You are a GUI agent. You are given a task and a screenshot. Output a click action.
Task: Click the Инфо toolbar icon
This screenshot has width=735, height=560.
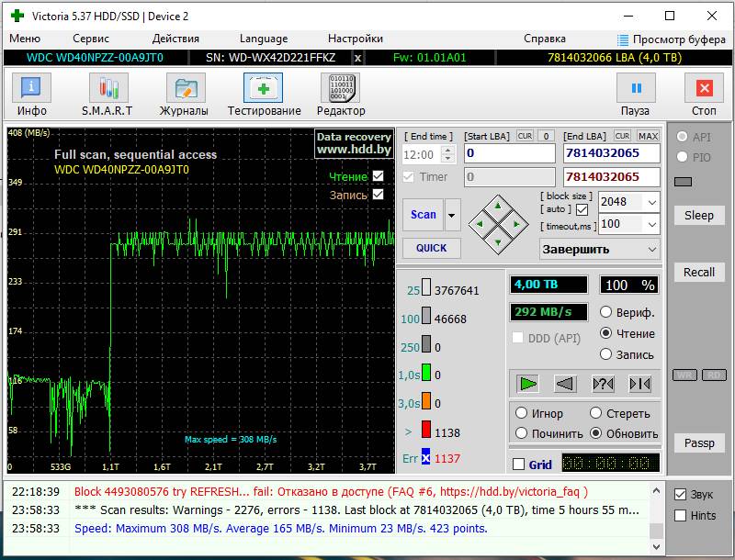tap(32, 89)
